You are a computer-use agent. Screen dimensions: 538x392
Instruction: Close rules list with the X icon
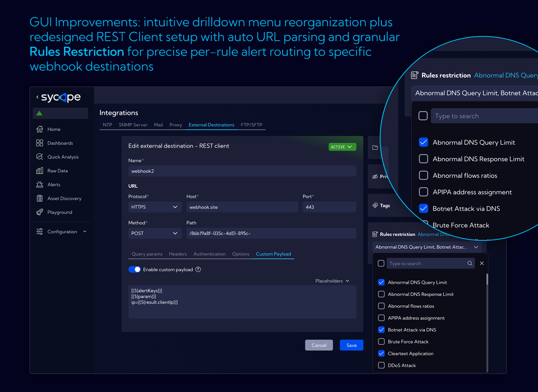[x=482, y=263]
